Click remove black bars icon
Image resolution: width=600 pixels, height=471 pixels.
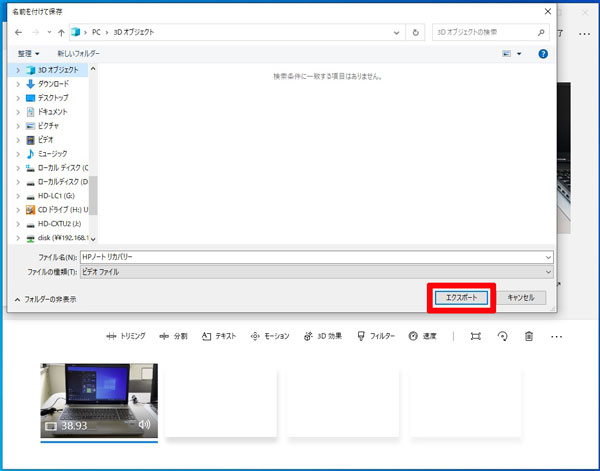(x=476, y=337)
